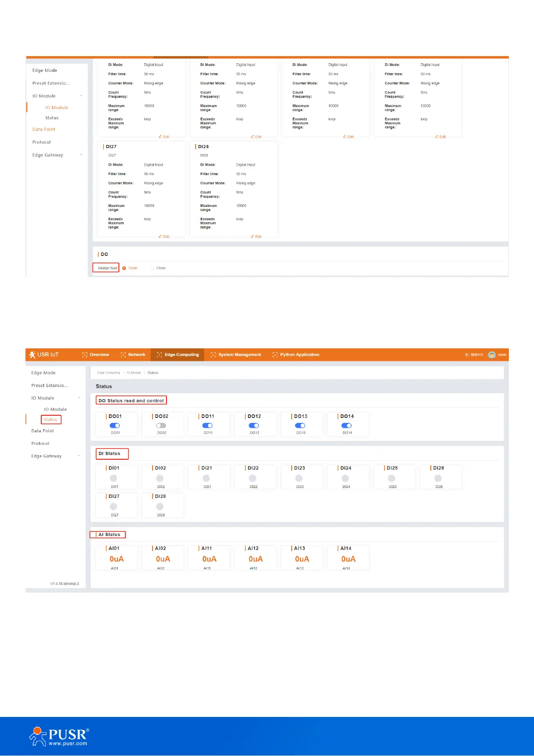Click the Network icon in the orange navbar
This screenshot has height=756, width=534.
pyautogui.click(x=123, y=355)
